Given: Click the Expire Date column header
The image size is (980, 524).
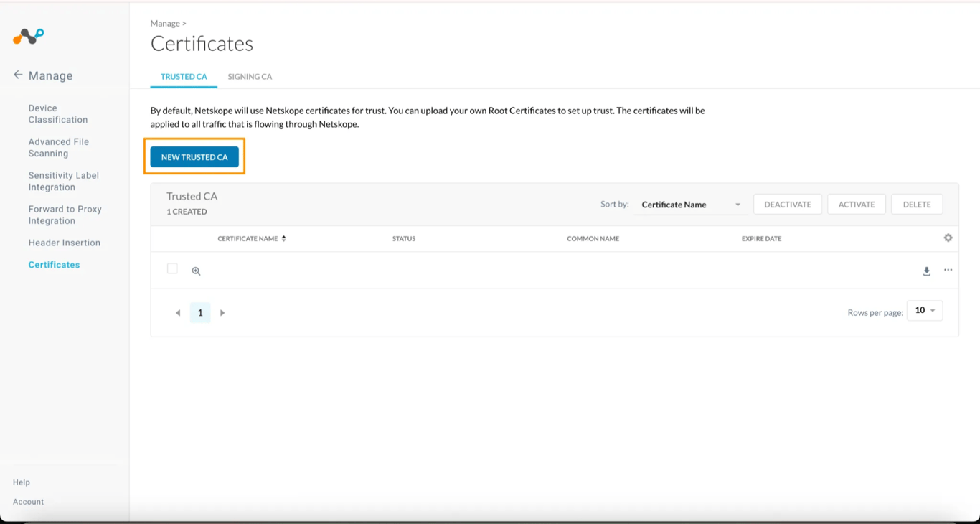Looking at the screenshot, I should pos(762,238).
